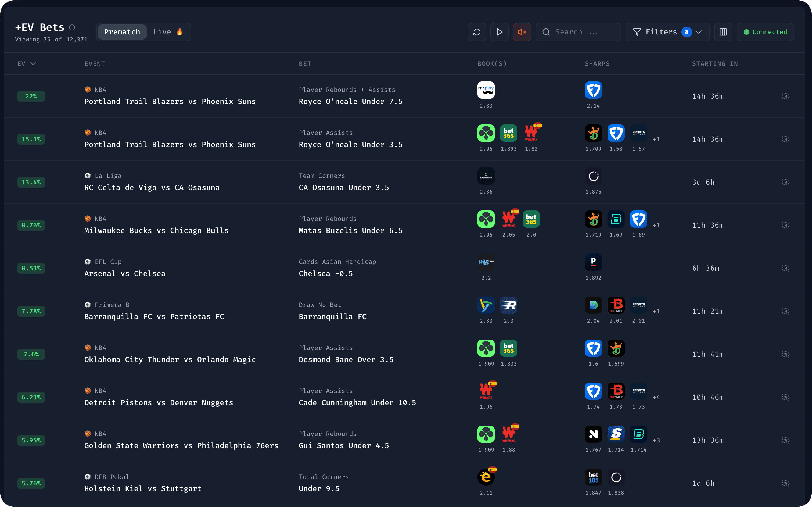Screen dimensions: 812x507
Task: Expand the +4 extra sharps on Cade Cunningham row
Action: point(656,397)
